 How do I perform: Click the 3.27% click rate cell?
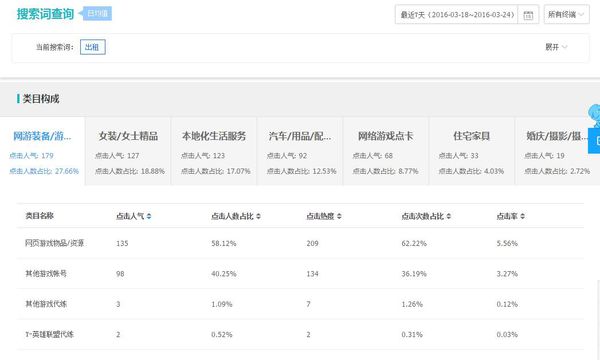507,274
